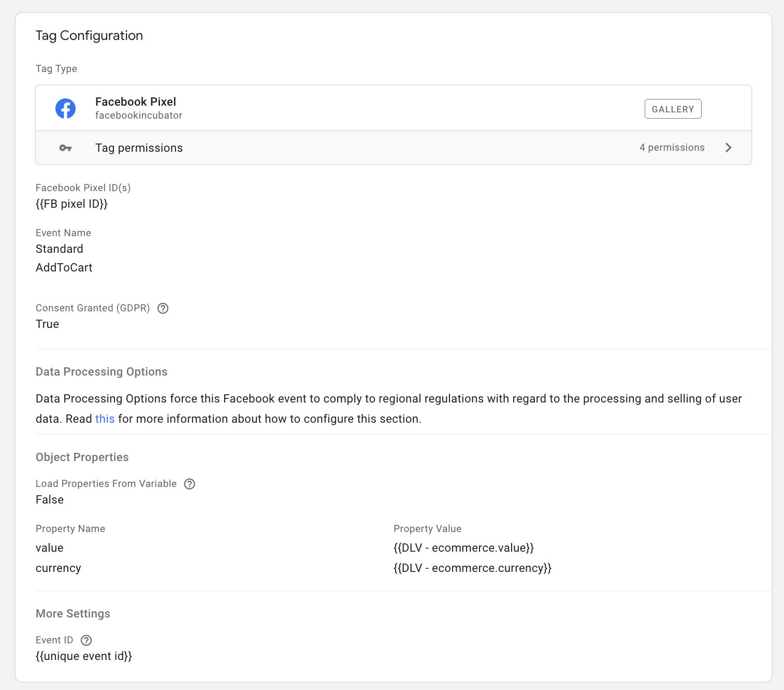The image size is (784, 690).
Task: Click the Tag Configuration heading
Action: coord(89,36)
